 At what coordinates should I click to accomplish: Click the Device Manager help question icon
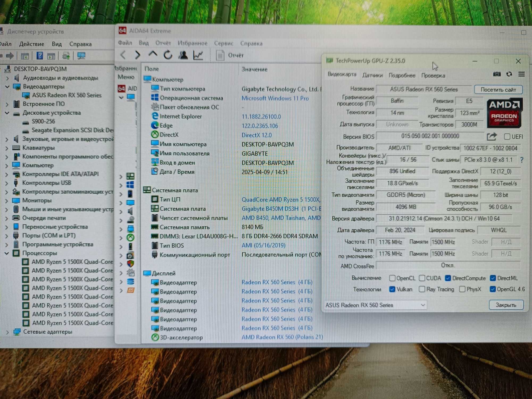[x=40, y=56]
